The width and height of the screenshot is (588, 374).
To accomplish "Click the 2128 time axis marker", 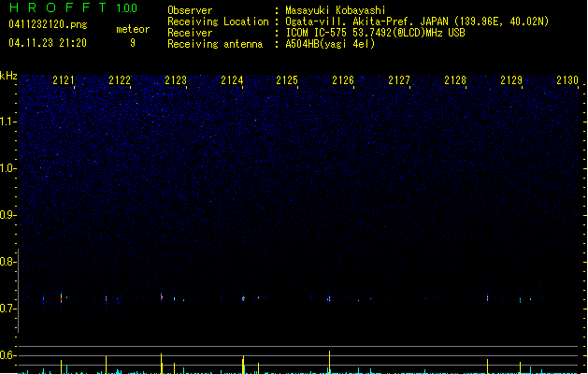I will click(x=455, y=80).
